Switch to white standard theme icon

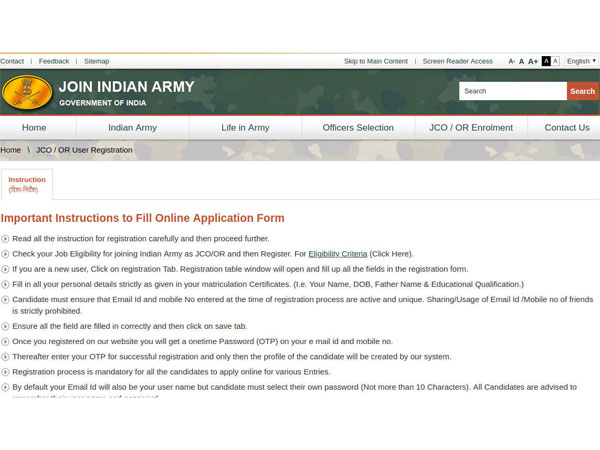click(x=555, y=61)
